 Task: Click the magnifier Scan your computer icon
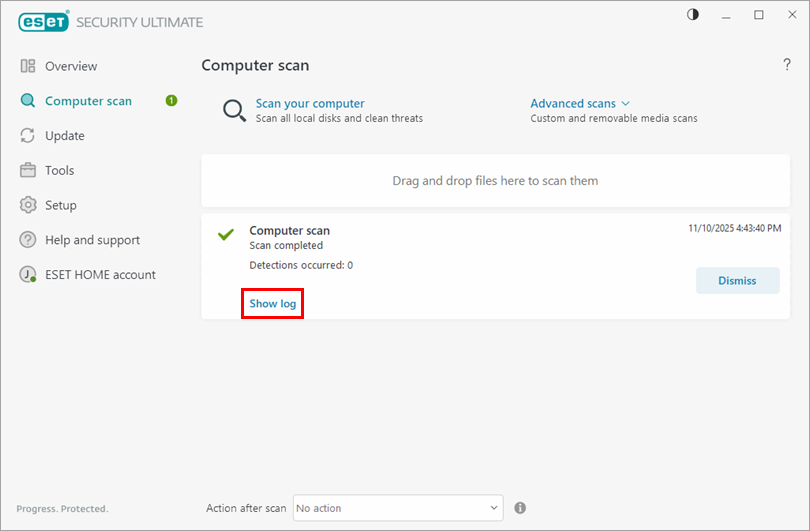[x=234, y=110]
